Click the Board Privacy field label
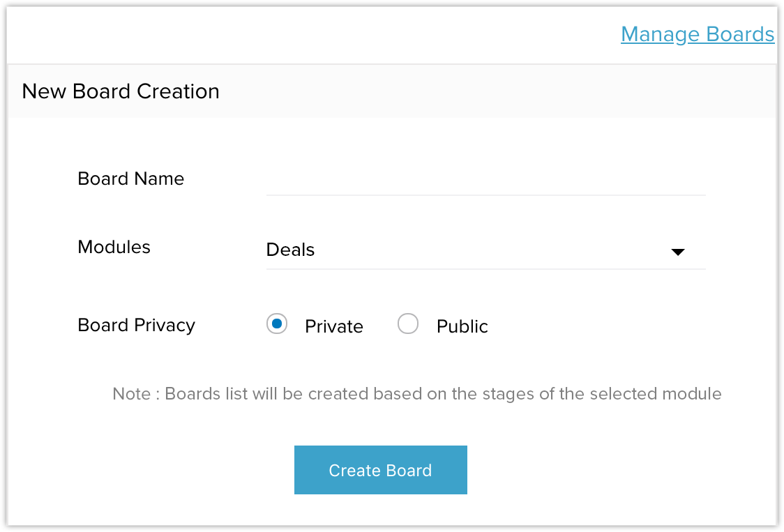The width and height of the screenshot is (784, 532). 136,325
